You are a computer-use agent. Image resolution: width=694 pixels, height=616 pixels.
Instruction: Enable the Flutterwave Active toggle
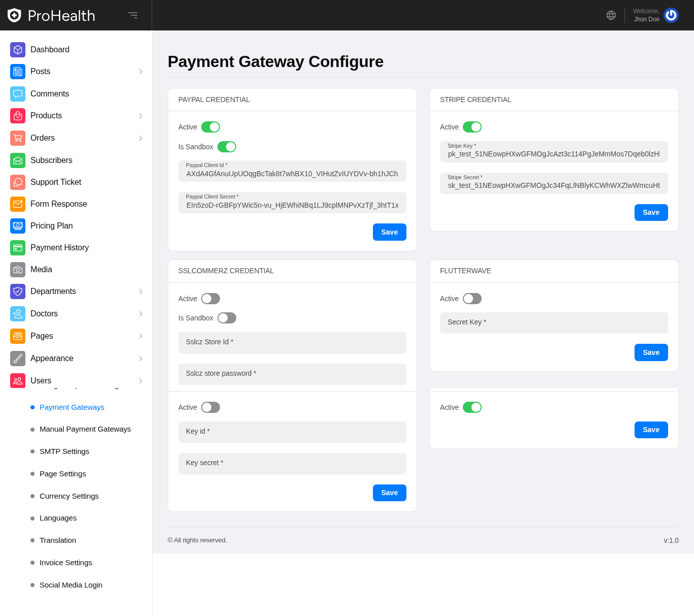[x=472, y=299]
